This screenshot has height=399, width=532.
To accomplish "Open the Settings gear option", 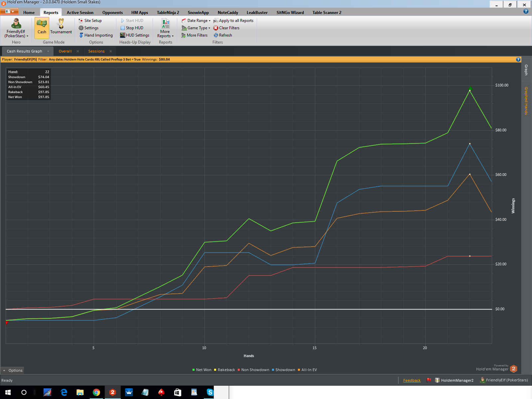I will tap(88, 28).
